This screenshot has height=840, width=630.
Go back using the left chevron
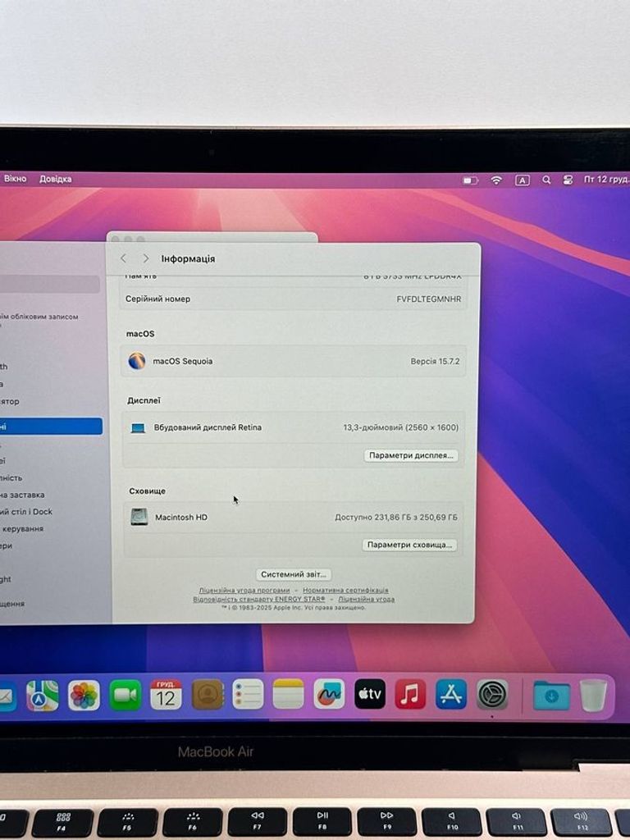coord(124,258)
